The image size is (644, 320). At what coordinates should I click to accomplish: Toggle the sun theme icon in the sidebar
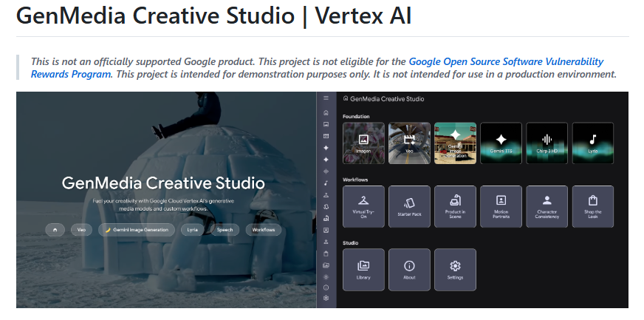[326, 277]
